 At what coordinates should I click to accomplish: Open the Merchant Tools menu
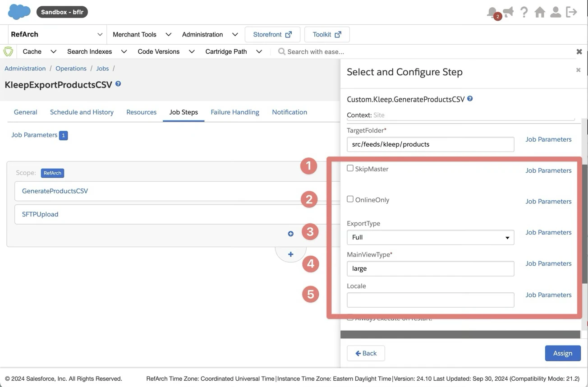point(142,34)
